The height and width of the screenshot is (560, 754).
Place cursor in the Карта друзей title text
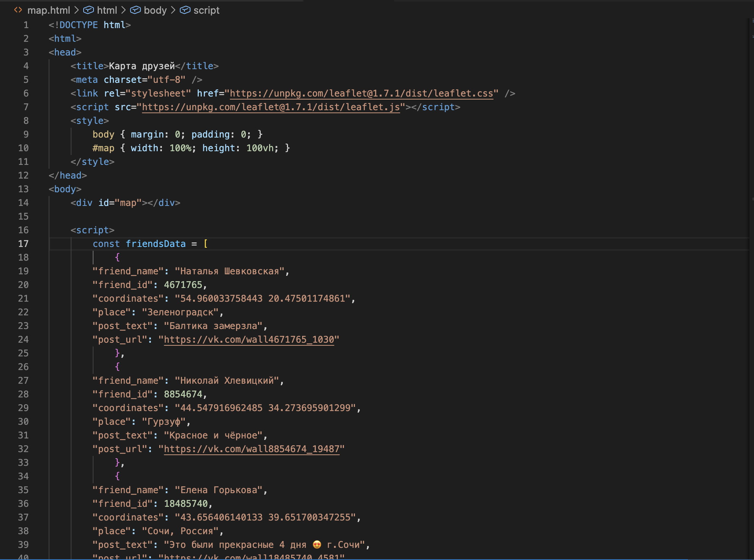[141, 66]
